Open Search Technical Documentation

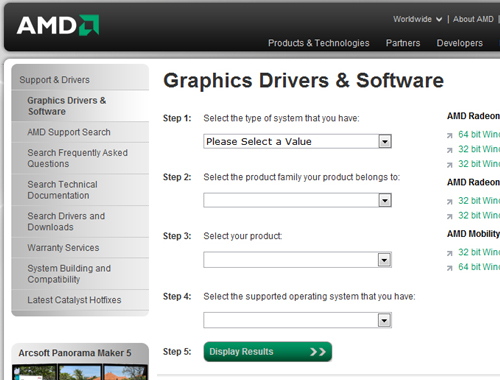80,190
